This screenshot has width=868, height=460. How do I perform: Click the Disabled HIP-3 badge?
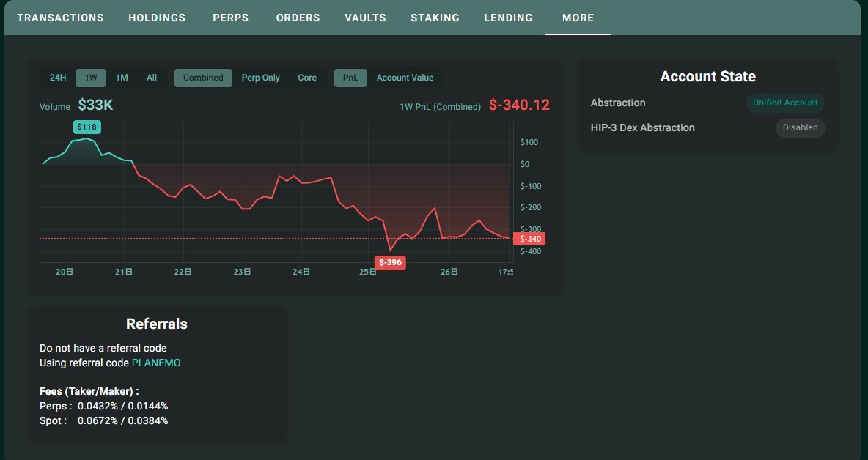tap(800, 127)
